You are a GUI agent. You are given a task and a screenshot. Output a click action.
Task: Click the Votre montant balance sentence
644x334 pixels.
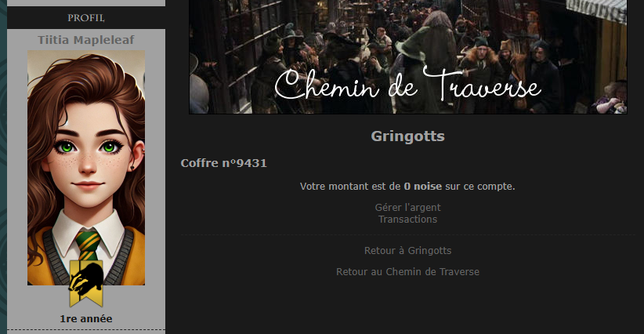pos(408,187)
